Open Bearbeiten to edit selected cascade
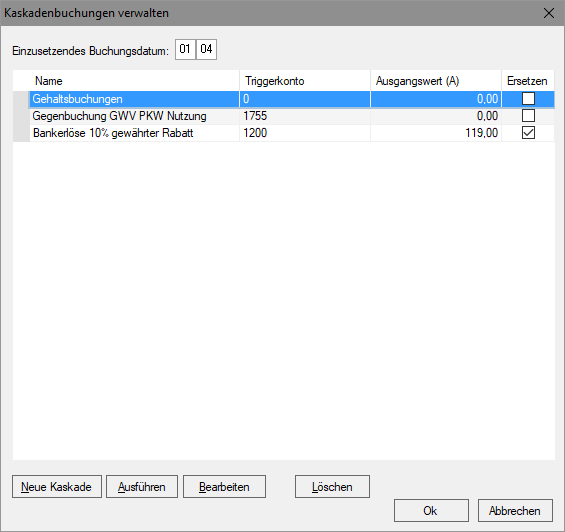The height and width of the screenshot is (532, 565). pos(224,487)
